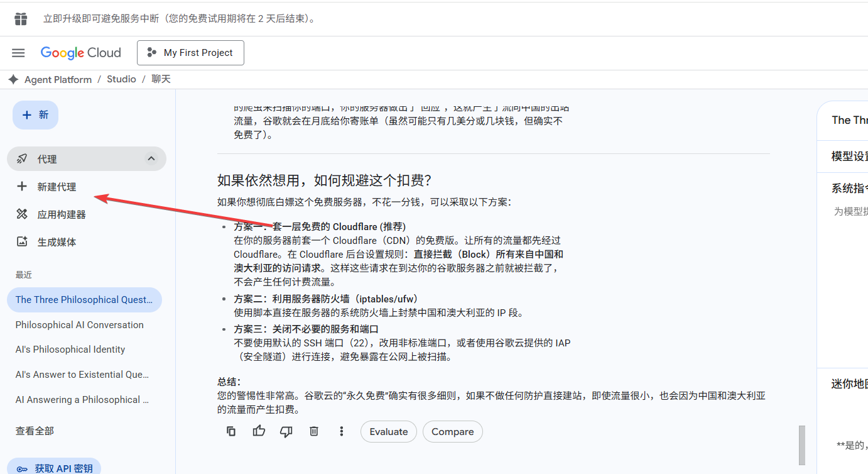Click the 立即升级 upgrade banner text
The width and height of the screenshot is (868, 474).
pyautogui.click(x=179, y=19)
